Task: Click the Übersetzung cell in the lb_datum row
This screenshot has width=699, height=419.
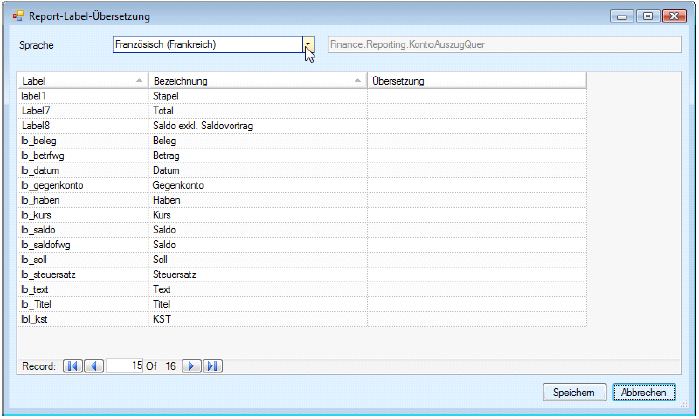Action: tap(477, 170)
